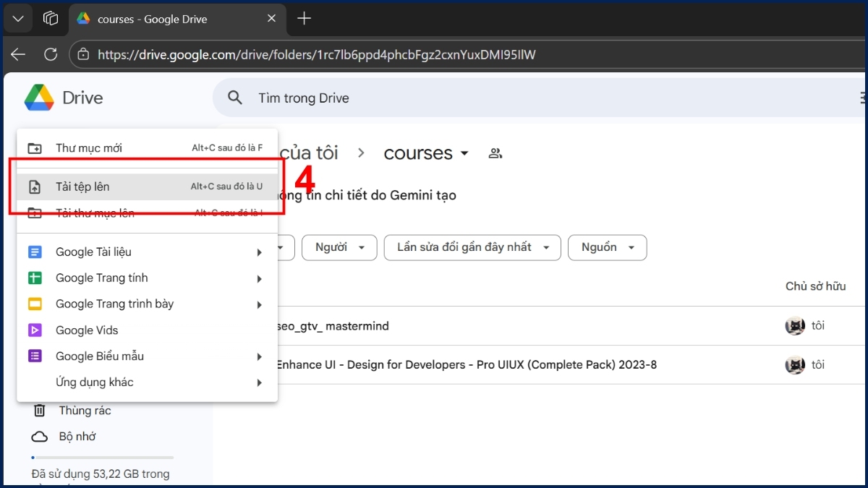Choose Google Tài liệu from the menu
The image size is (868, 488).
click(x=148, y=252)
